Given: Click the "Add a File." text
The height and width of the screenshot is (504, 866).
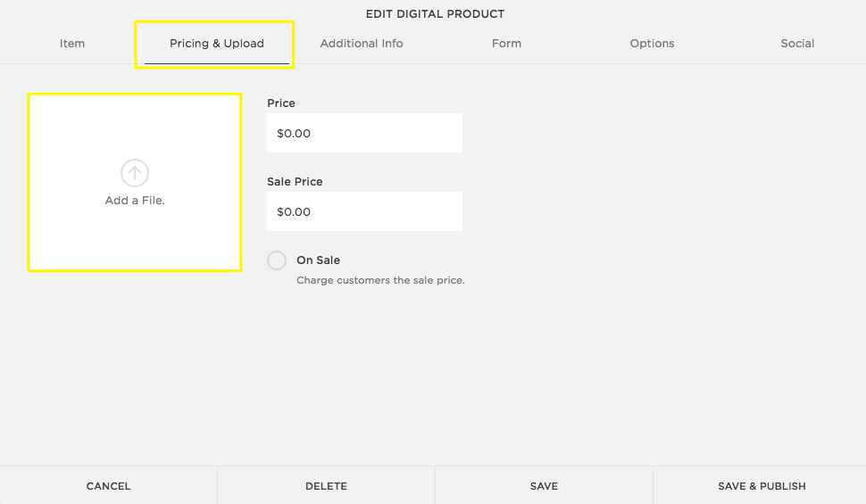Looking at the screenshot, I should (135, 201).
